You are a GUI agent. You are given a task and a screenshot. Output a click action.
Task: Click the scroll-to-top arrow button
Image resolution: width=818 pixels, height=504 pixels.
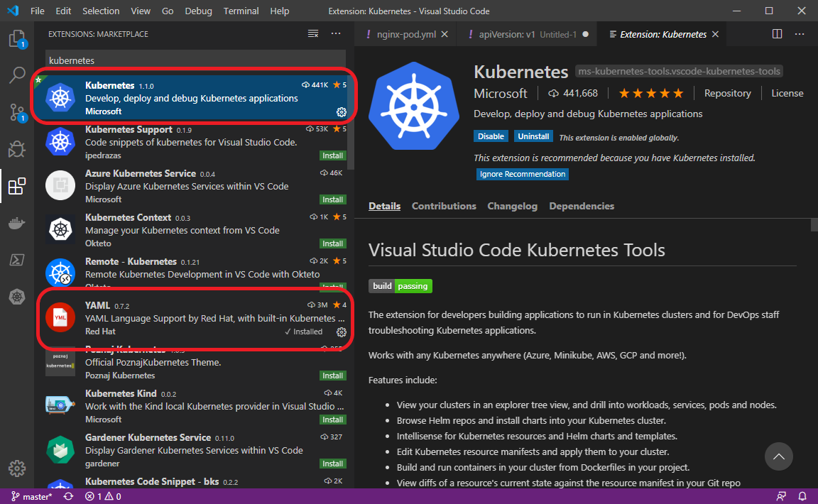[779, 456]
